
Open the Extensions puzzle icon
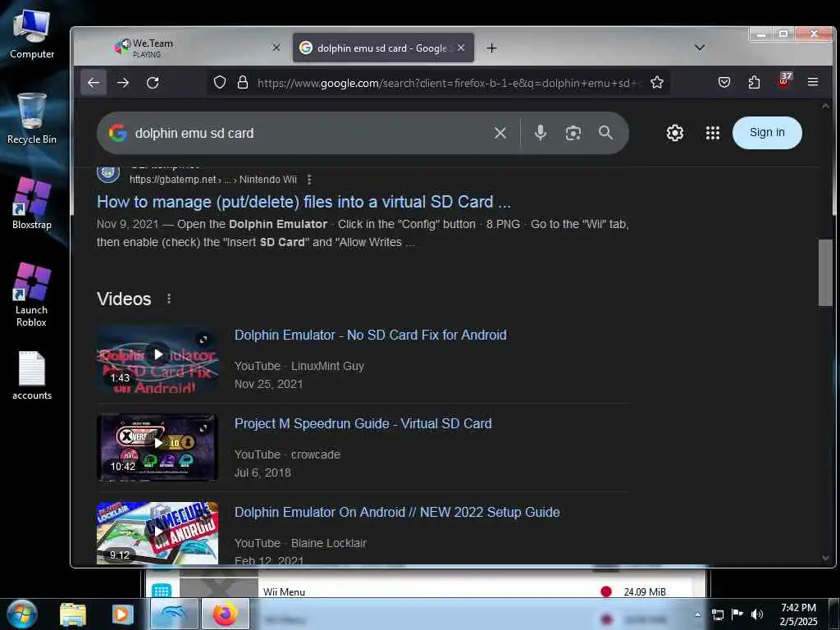pos(755,83)
